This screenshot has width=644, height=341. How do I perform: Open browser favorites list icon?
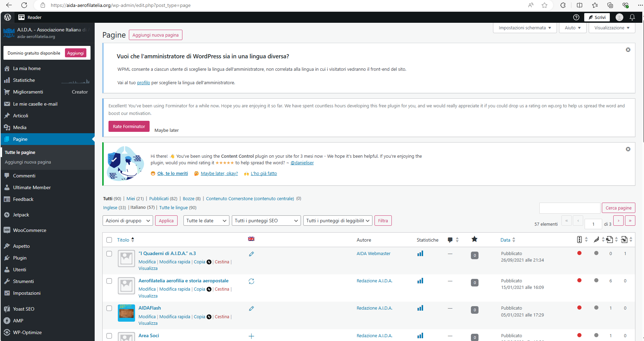(595, 5)
